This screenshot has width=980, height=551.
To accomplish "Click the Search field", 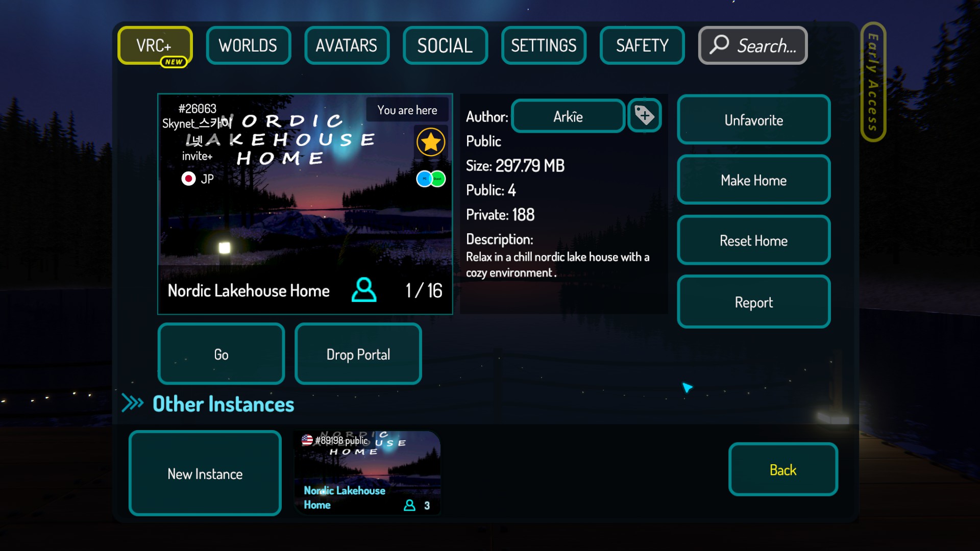I will (753, 45).
